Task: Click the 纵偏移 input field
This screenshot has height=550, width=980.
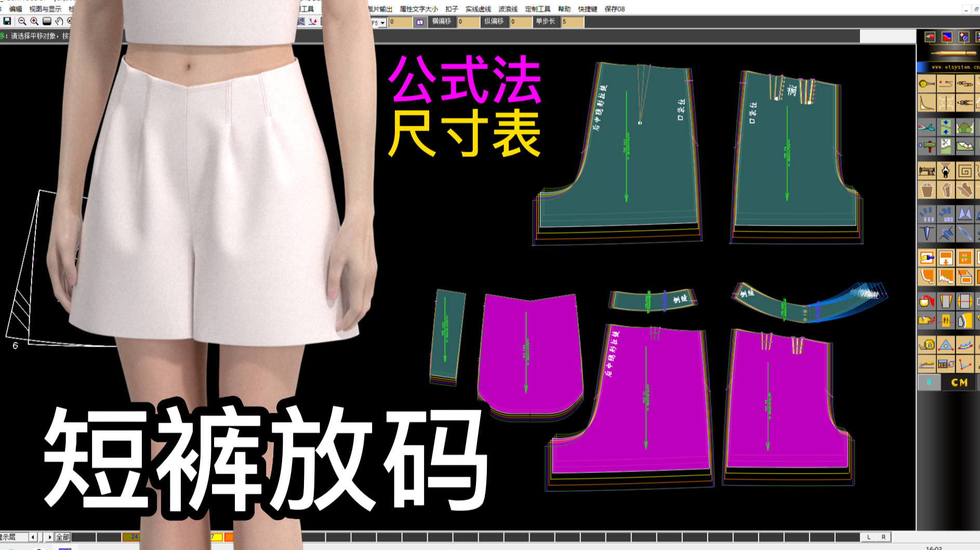Action: pyautogui.click(x=521, y=22)
